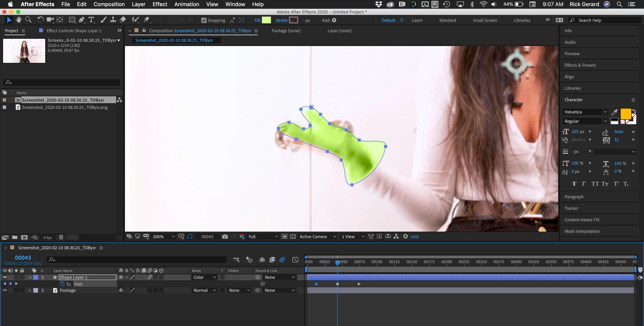Image resolution: width=644 pixels, height=326 pixels.
Task: Toggle Path stopwatch keyframing
Action: coord(62,284)
